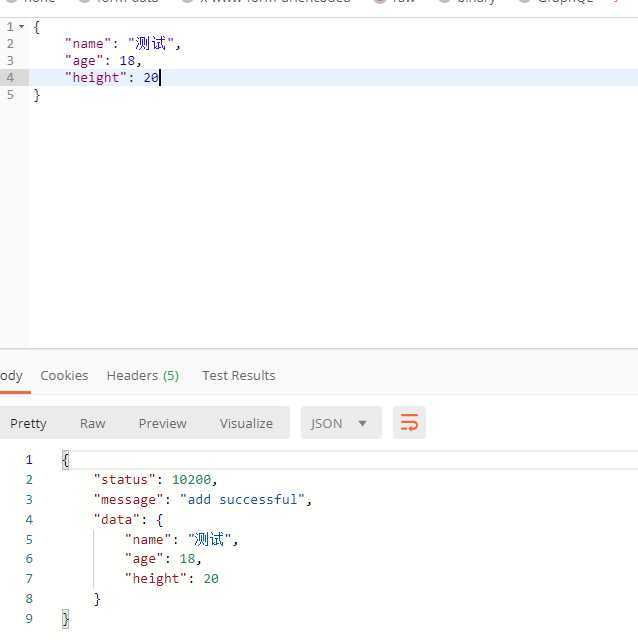
Task: Click response line number 3
Action: tap(29, 499)
